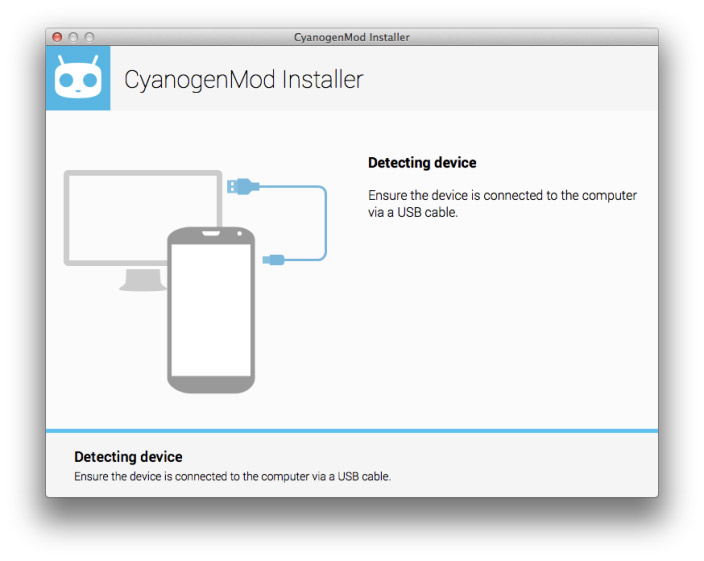Click the large 'CyanogenMod Installer' header heading
This screenshot has width=704, height=561.
pyautogui.click(x=243, y=80)
